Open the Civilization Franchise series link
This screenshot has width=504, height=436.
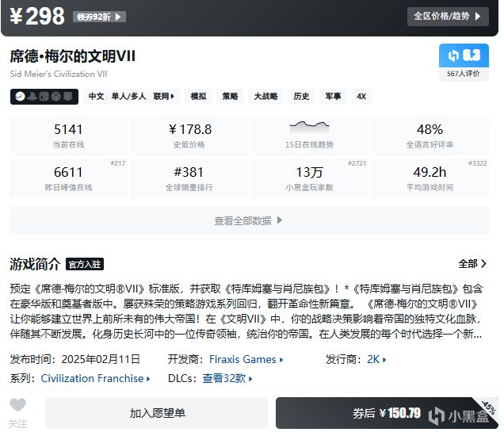pyautogui.click(x=95, y=378)
